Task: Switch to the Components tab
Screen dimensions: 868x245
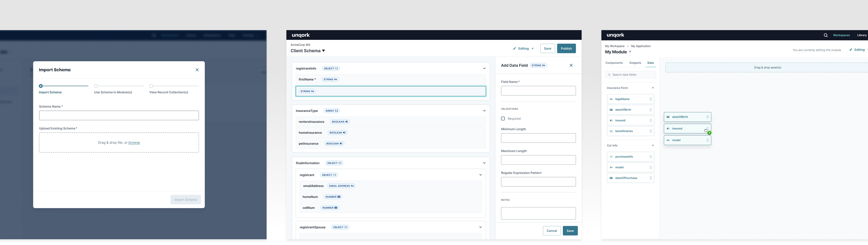Action: (614, 63)
